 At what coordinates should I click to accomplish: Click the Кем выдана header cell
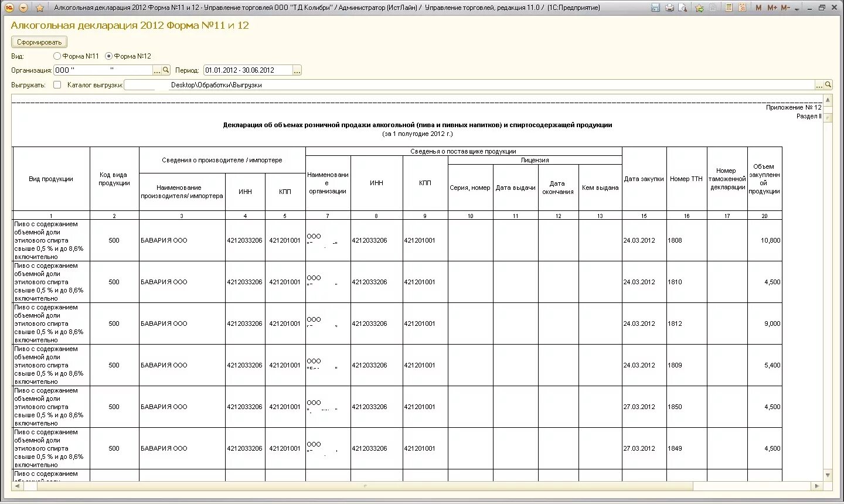tap(600, 188)
